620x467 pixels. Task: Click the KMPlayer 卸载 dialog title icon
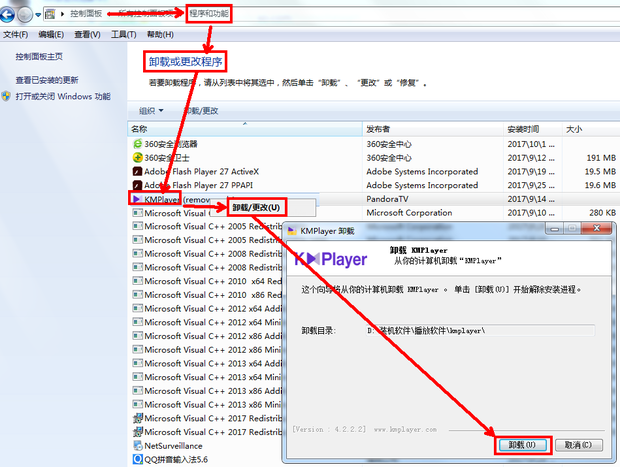click(292, 231)
